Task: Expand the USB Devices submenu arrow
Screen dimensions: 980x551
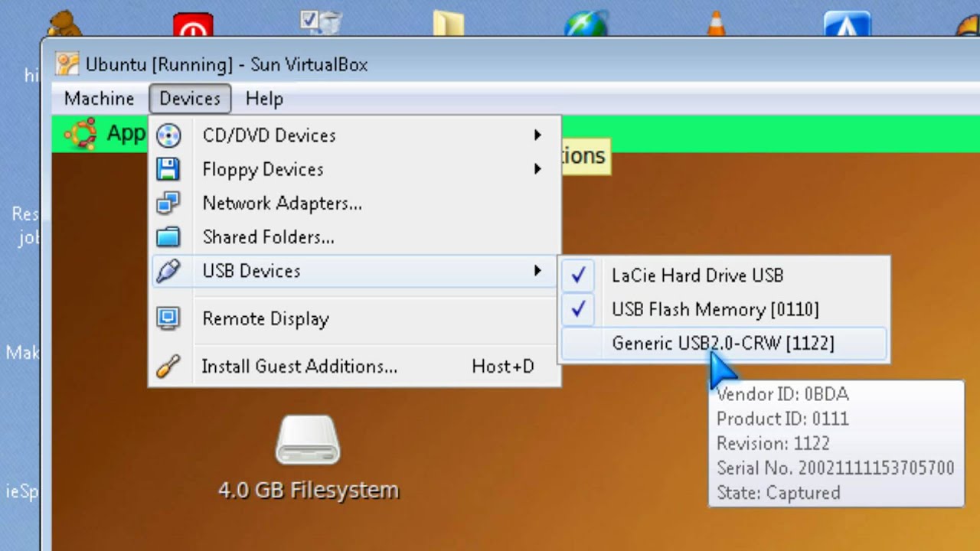Action: 537,271
